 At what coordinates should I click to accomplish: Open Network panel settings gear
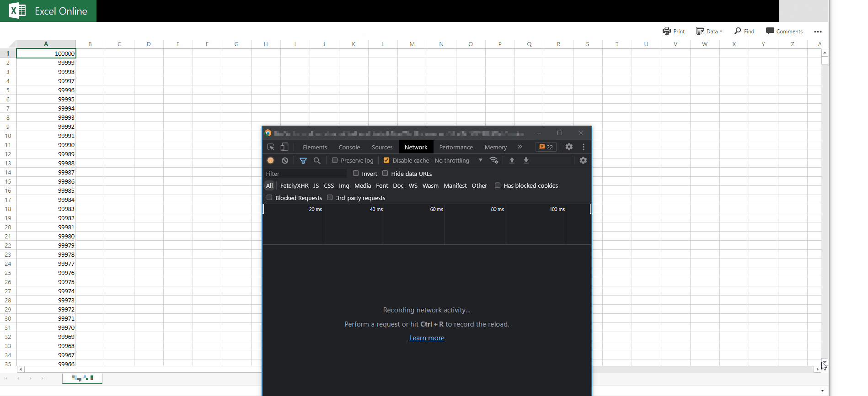tap(583, 160)
